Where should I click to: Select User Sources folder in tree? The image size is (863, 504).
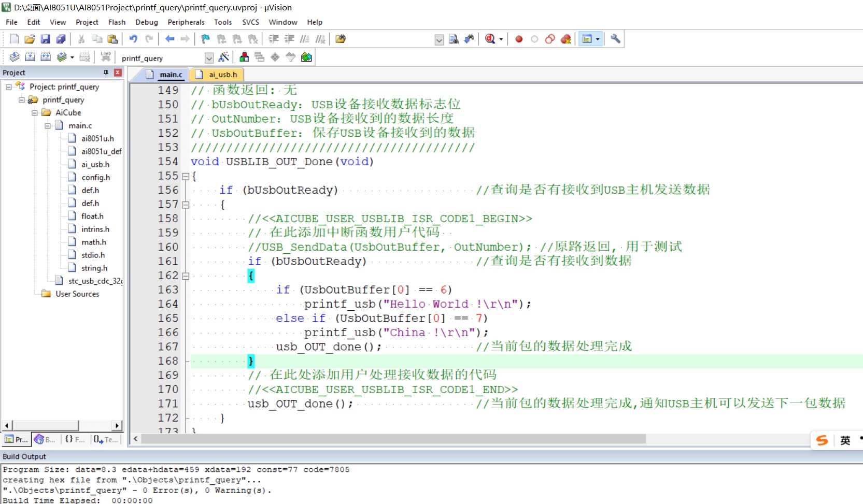point(77,294)
